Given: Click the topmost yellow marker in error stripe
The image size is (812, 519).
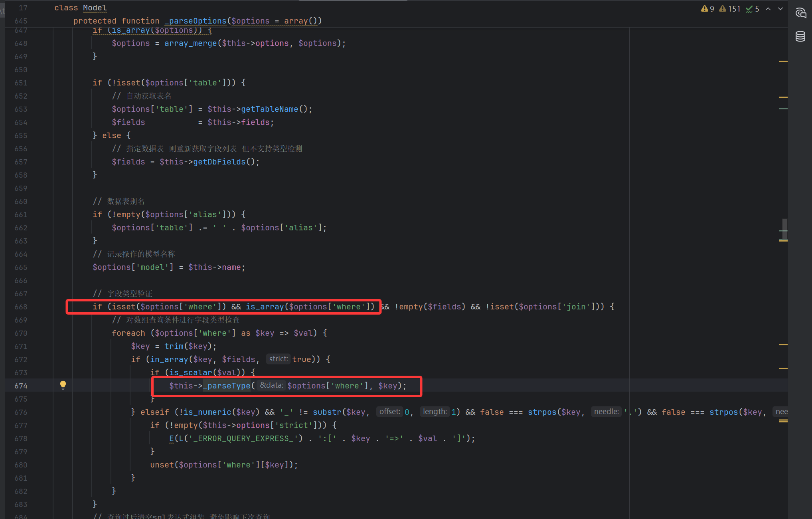Looking at the screenshot, I should click(x=783, y=61).
